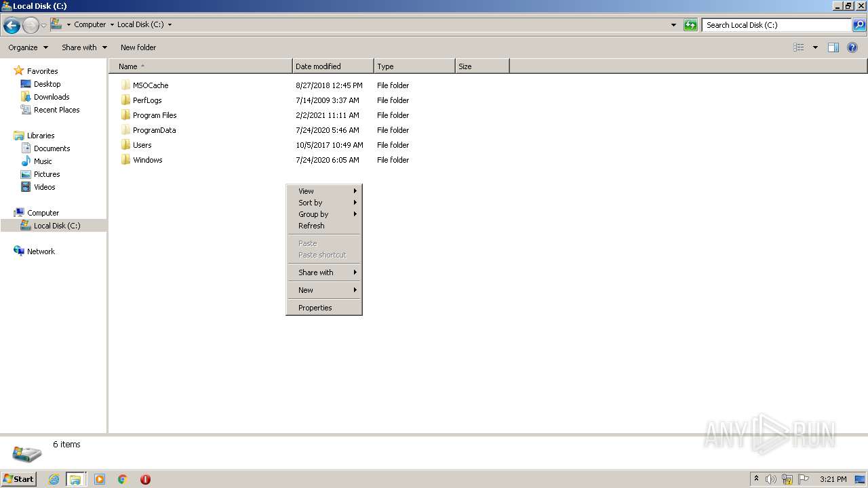Expand the Computer breadcrumb arrow

click(x=112, y=25)
